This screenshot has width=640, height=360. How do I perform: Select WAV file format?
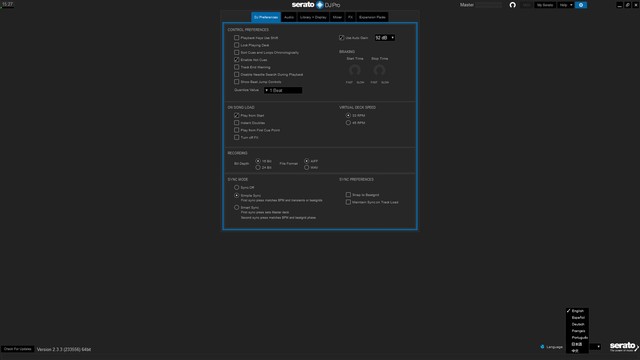307,167
